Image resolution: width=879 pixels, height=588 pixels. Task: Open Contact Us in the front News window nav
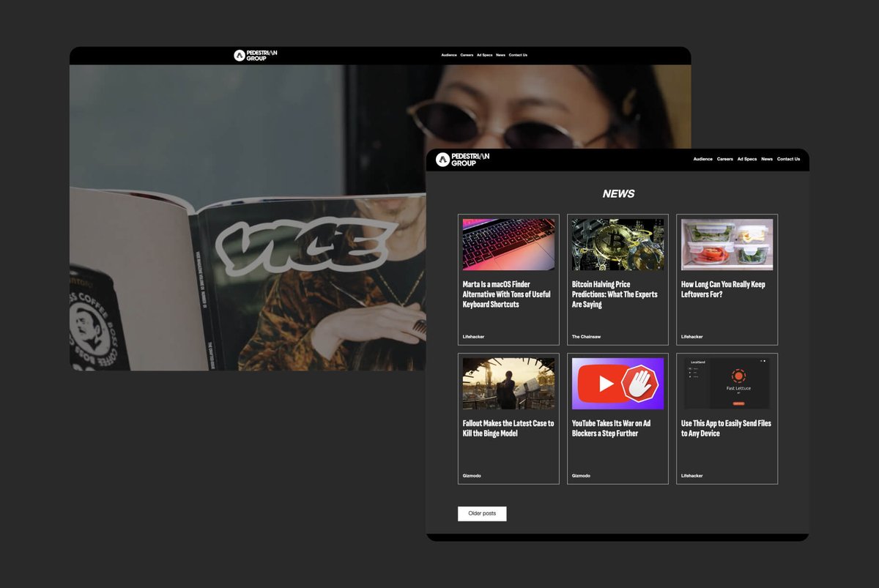click(788, 159)
